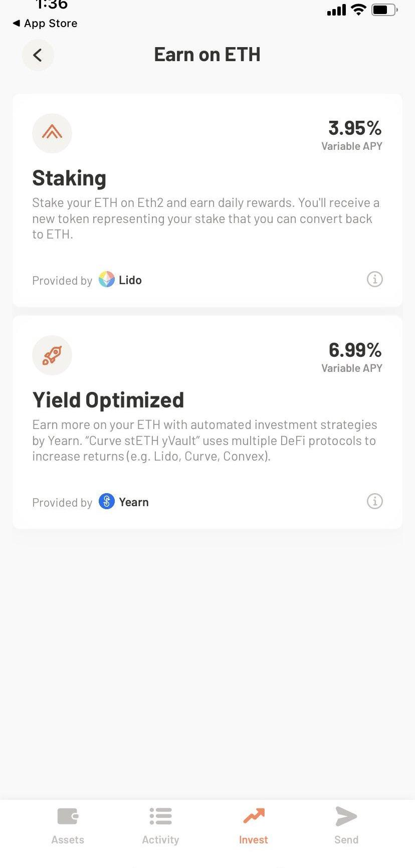
Task: Tap the back arrow button
Action: (38, 55)
